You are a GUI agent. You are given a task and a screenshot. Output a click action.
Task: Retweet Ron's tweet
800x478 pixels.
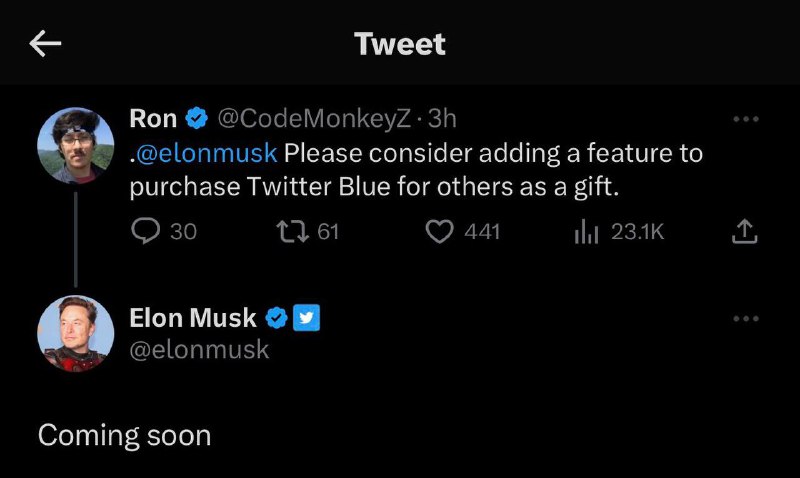[x=291, y=231]
